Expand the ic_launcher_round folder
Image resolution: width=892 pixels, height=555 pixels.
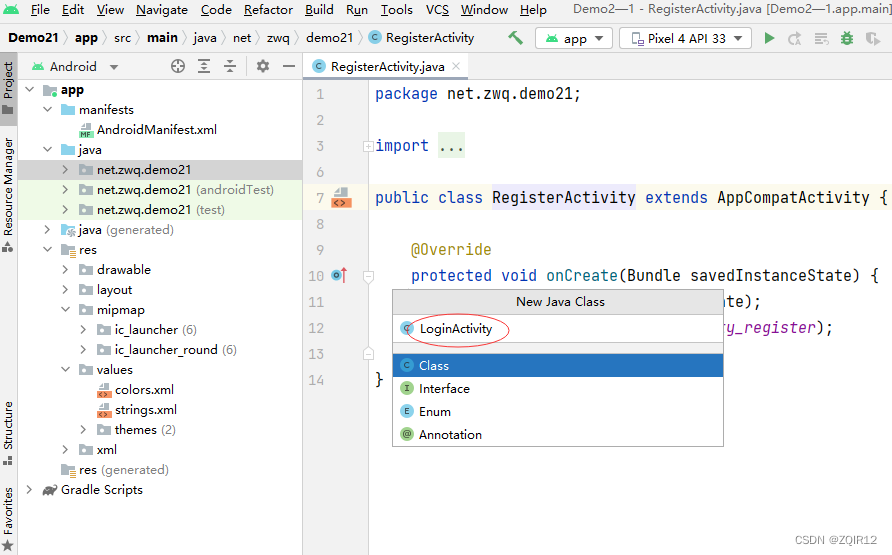[83, 350]
